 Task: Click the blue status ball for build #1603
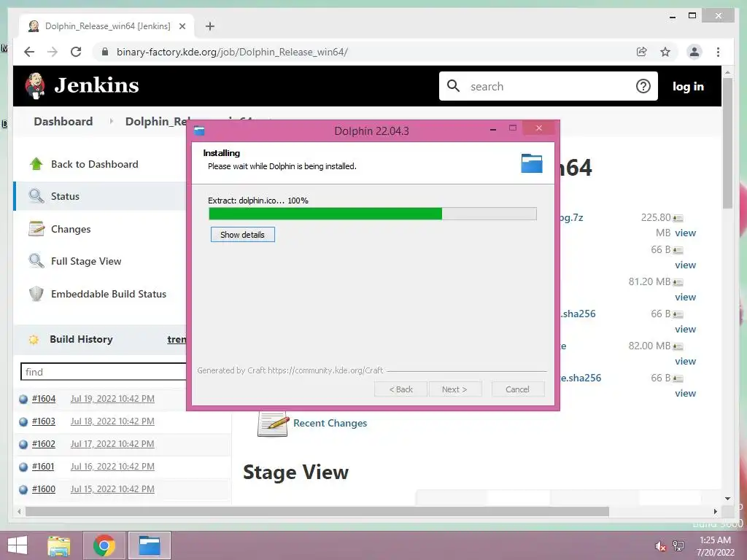click(23, 421)
